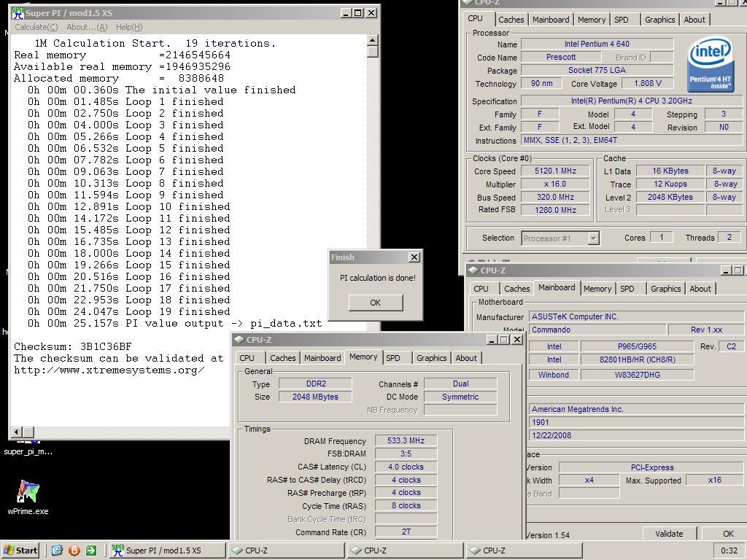Click Validate button in CPU-Z
The height and width of the screenshot is (560, 747).
pyautogui.click(x=669, y=533)
